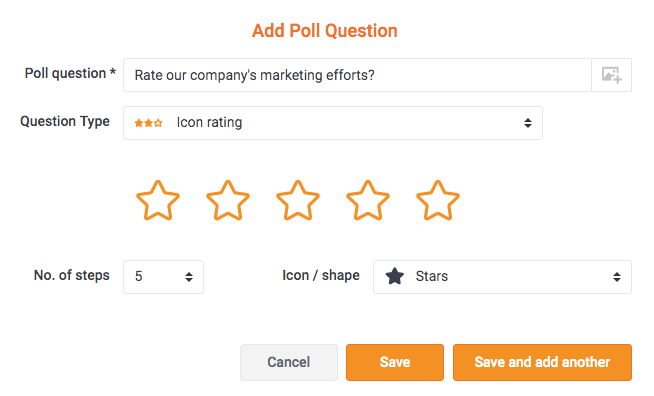654x396 pixels.
Task: Click the add image icon beside question
Action: tap(611, 75)
